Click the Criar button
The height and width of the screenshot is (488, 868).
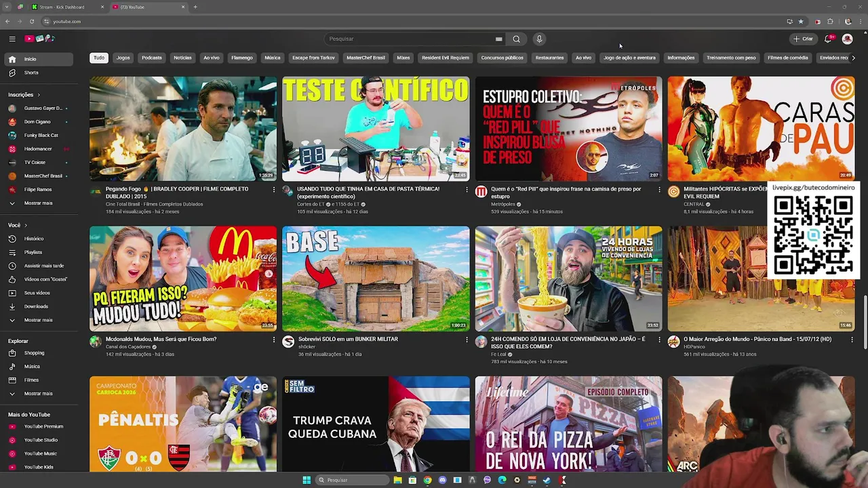click(x=803, y=39)
